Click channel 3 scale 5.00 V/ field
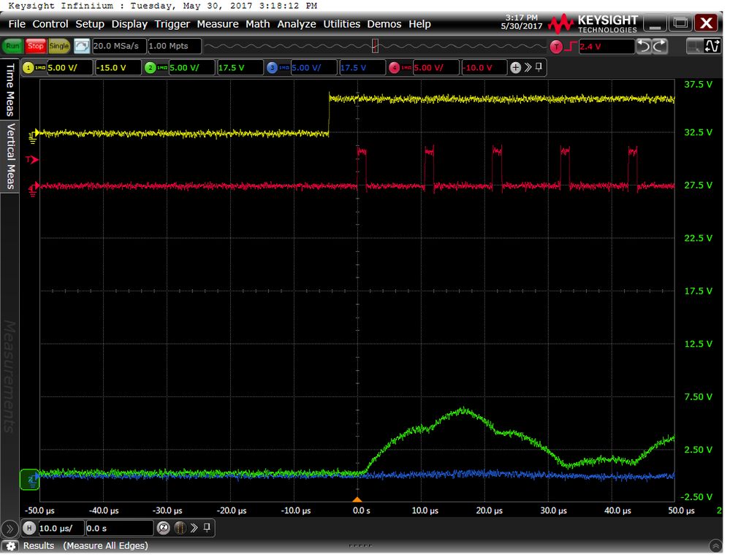 (313, 68)
